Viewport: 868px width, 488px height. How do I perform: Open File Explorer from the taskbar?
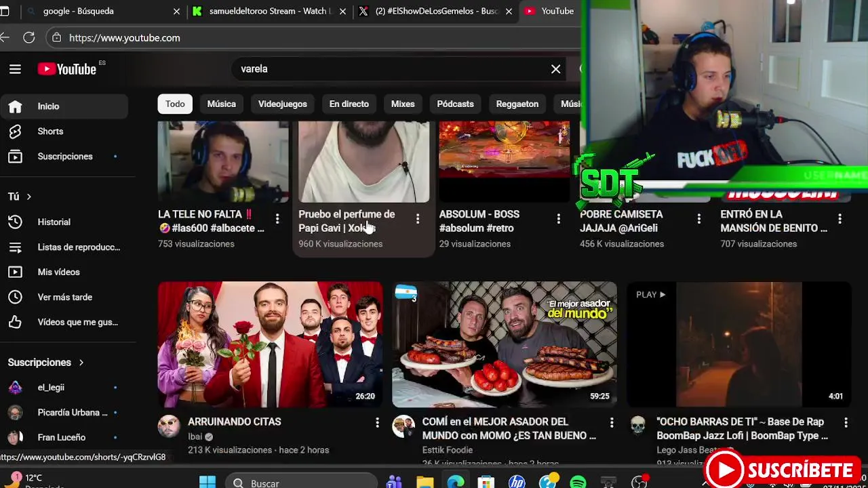(425, 482)
